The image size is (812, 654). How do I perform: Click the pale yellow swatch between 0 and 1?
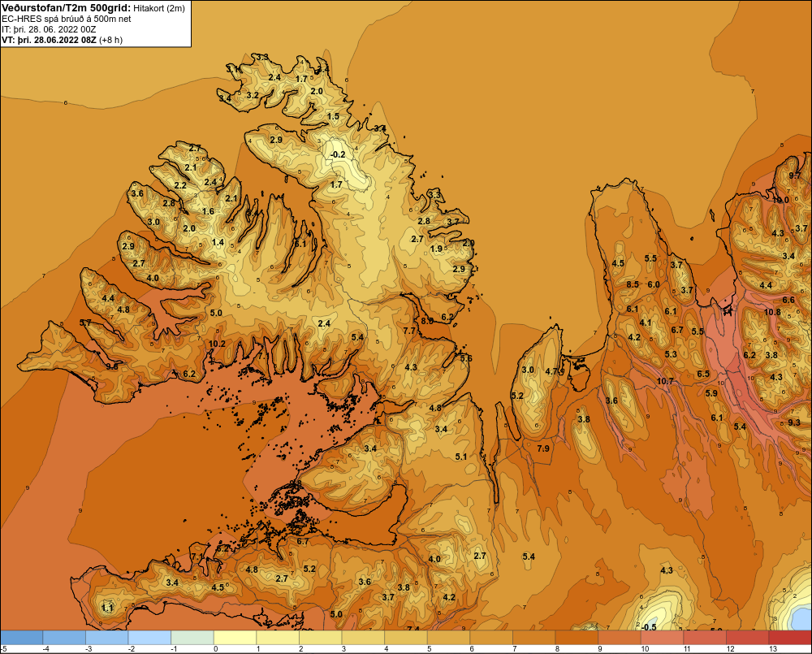pos(235,637)
